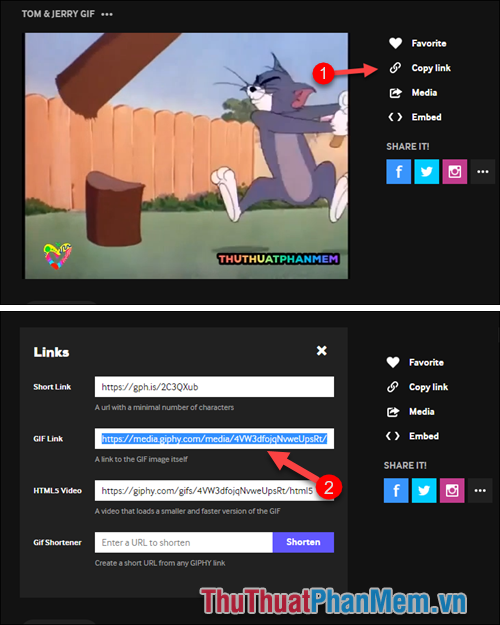Click the 'Links' dialog heading
The image size is (500, 625).
[x=51, y=352]
